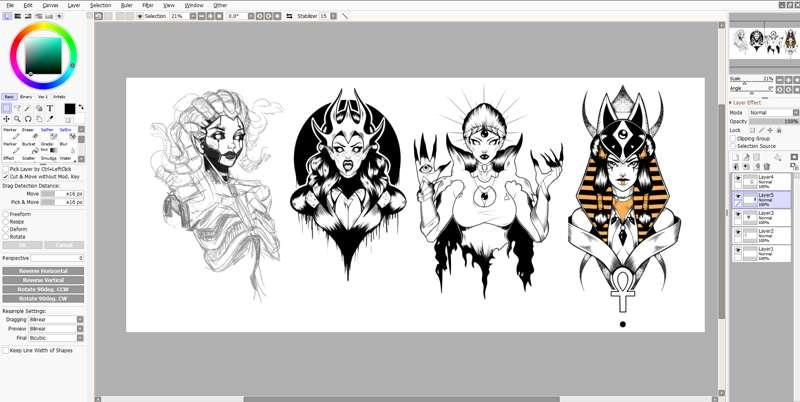800x402 pixels.
Task: Select the Smudge brush preset
Action: pyautogui.click(x=47, y=158)
